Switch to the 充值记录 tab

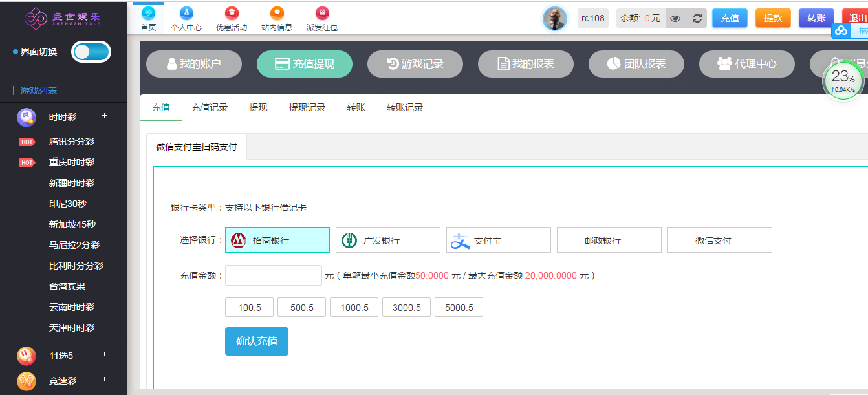(x=210, y=107)
